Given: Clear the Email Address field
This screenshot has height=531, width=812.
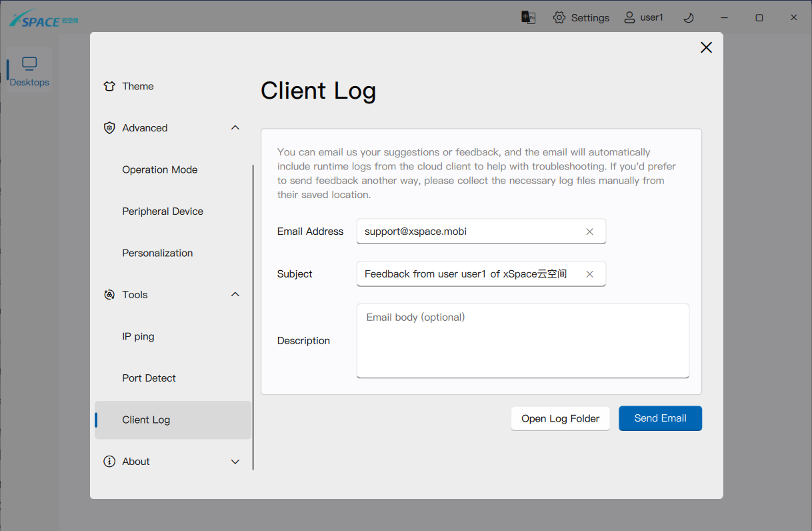Looking at the screenshot, I should click(x=589, y=231).
